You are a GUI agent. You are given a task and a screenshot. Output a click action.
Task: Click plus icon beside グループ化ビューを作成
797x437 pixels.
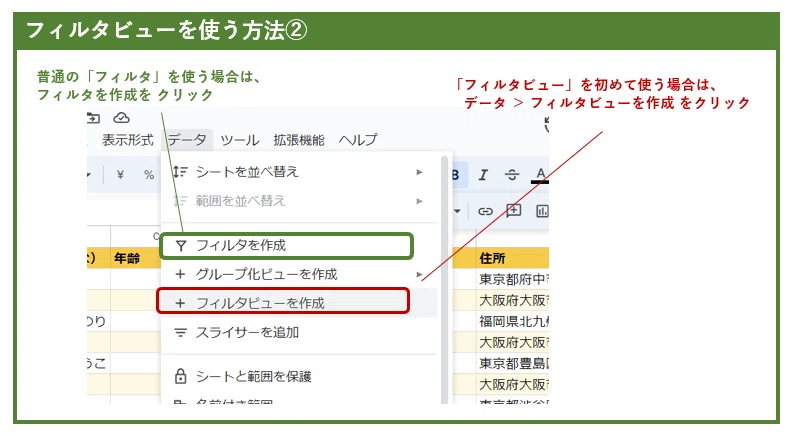180,274
